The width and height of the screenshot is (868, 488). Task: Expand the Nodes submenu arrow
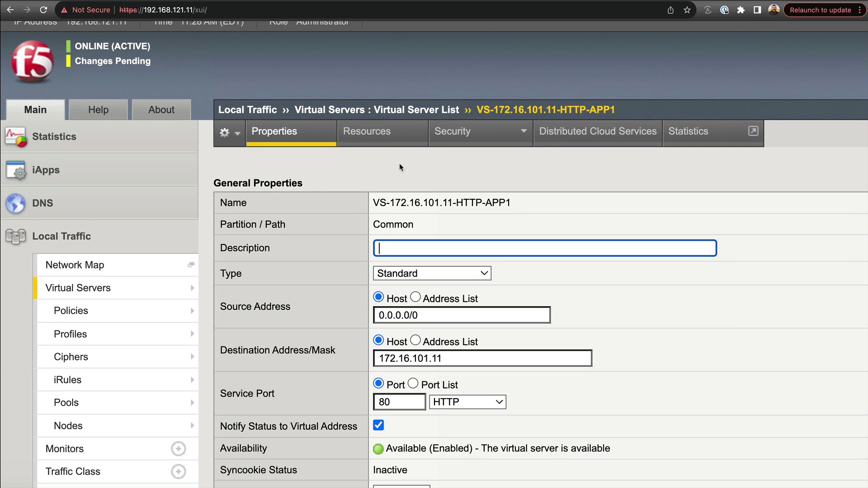point(192,426)
